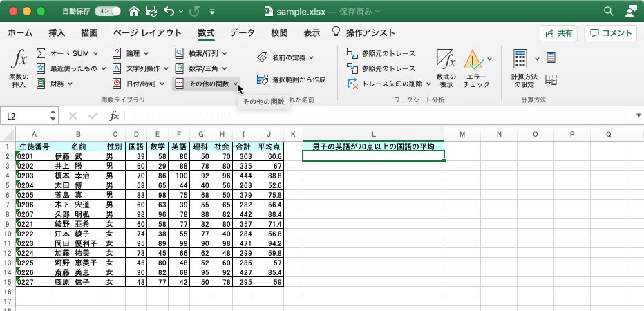Expand Calculation Options dropdown arrow
Screen dimensions: 644x311
point(537,59)
